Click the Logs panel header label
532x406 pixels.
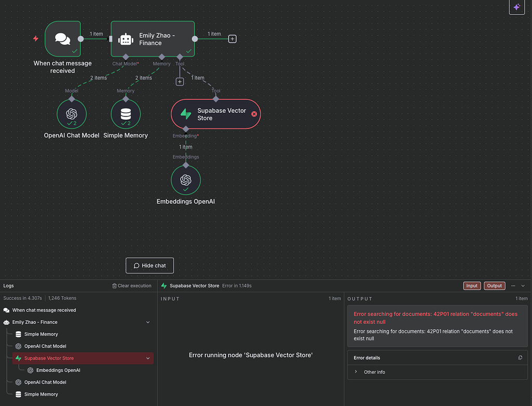[8, 285]
